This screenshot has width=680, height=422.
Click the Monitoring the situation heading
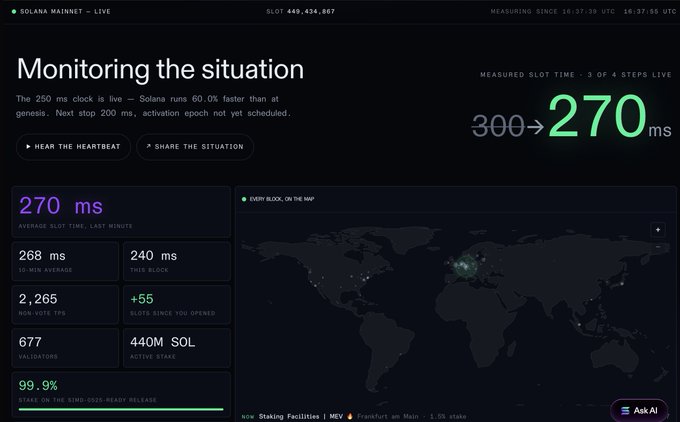click(160, 69)
